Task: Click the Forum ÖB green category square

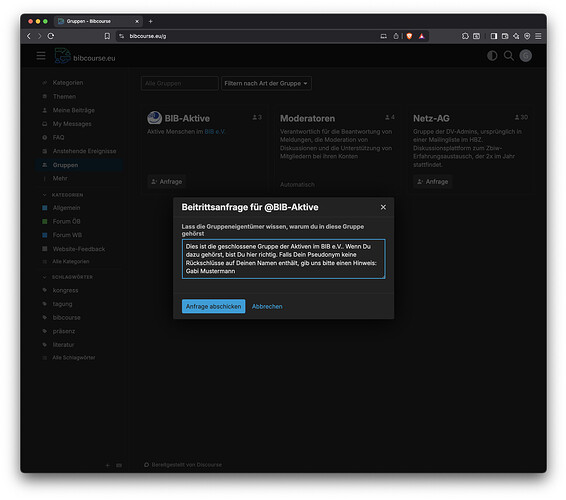Action: coord(45,221)
